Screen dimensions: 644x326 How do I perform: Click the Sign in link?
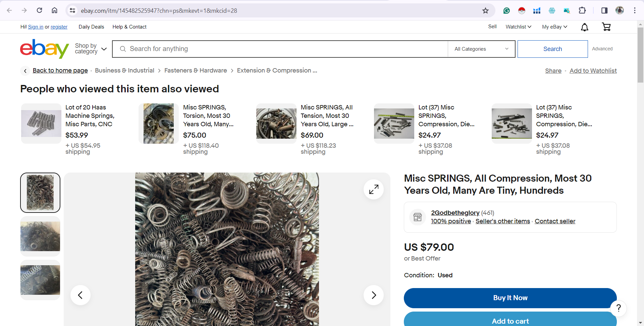[x=36, y=27]
